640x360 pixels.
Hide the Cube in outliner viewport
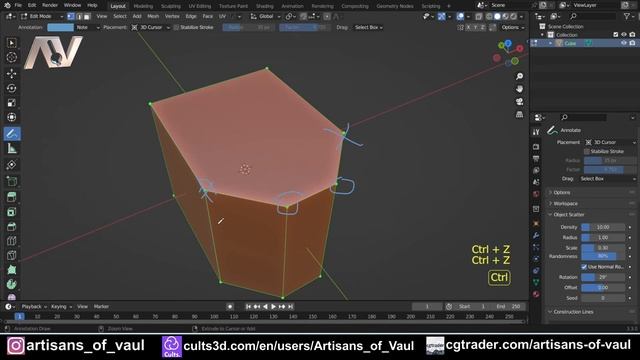coord(623,43)
